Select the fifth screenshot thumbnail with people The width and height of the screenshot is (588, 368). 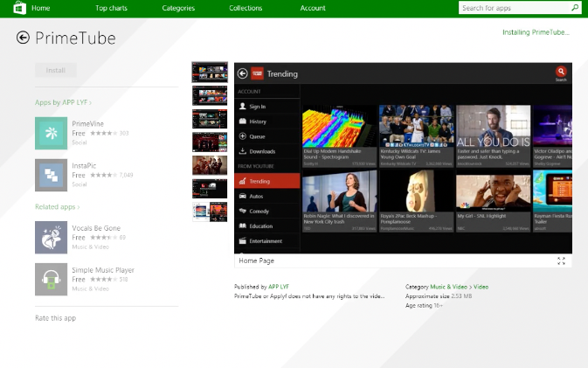210,165
